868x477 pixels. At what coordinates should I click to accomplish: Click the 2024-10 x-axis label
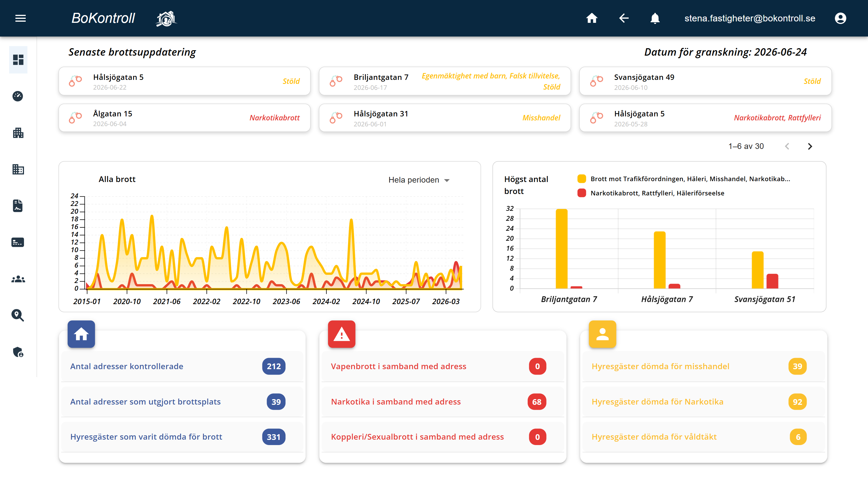[366, 301]
